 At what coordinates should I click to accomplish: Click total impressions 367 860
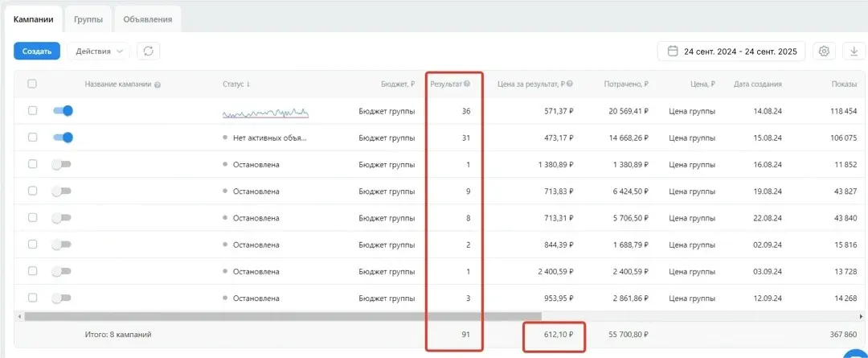click(844, 335)
